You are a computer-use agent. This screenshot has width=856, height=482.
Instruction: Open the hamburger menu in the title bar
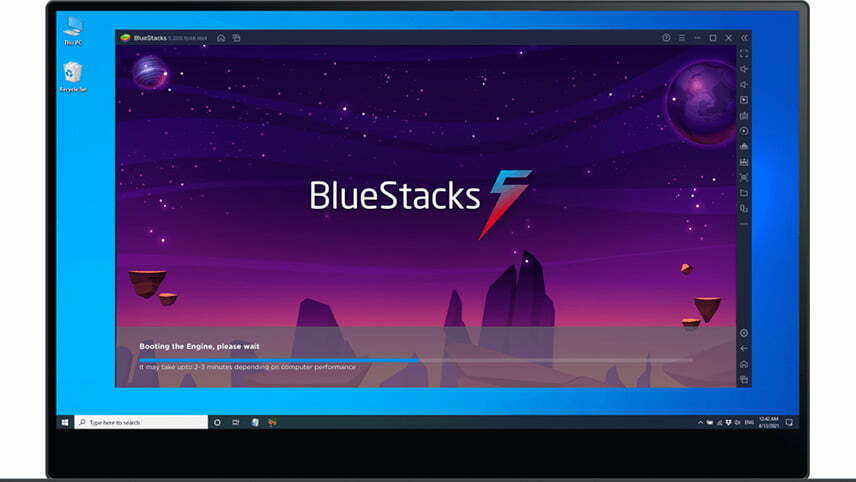pos(682,38)
